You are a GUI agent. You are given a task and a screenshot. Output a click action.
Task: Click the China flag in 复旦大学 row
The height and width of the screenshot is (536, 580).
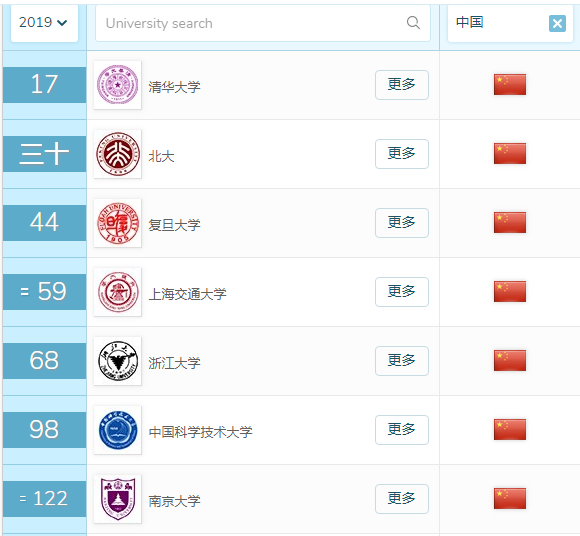tap(510, 222)
